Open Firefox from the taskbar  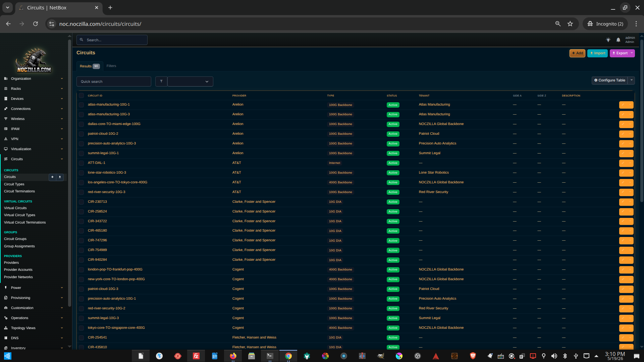(233, 356)
